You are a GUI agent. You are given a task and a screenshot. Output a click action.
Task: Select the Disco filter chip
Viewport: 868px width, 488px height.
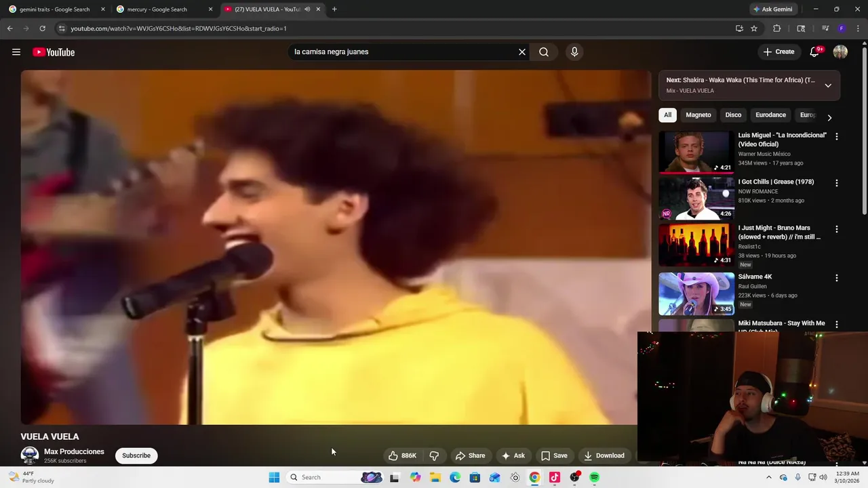[x=733, y=115]
